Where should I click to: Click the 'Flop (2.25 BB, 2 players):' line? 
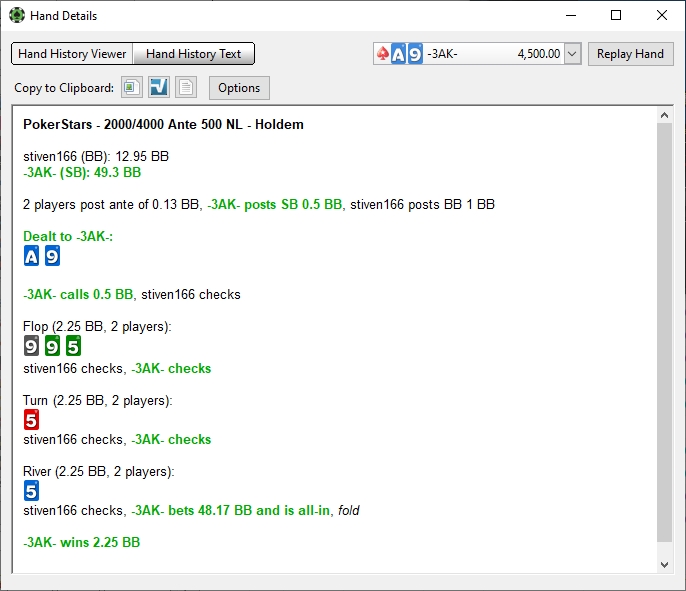pos(97,326)
